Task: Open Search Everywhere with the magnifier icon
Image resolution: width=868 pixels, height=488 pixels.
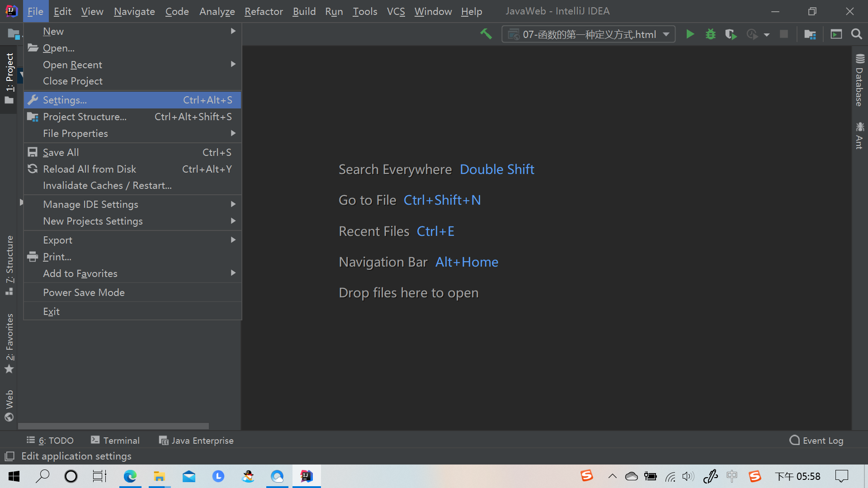Action: coord(857,34)
